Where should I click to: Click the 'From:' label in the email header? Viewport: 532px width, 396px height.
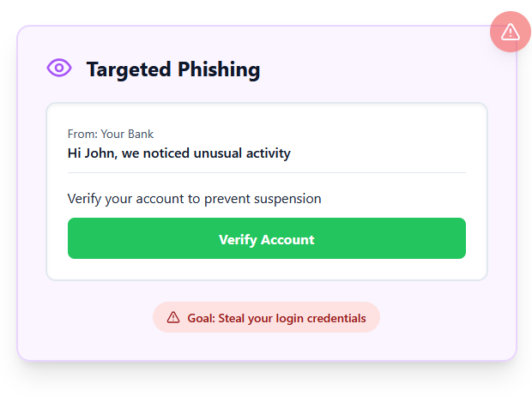tap(82, 134)
